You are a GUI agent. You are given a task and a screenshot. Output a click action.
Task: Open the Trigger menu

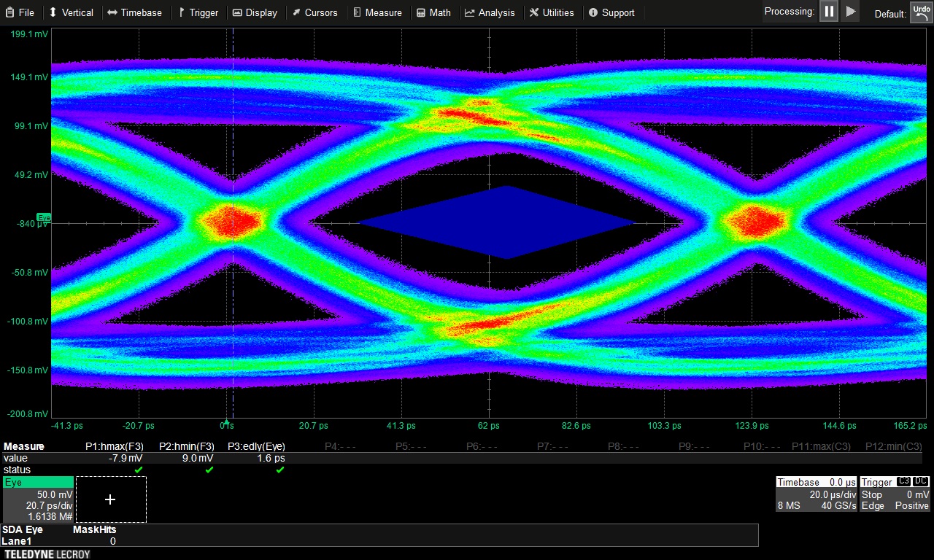point(197,12)
